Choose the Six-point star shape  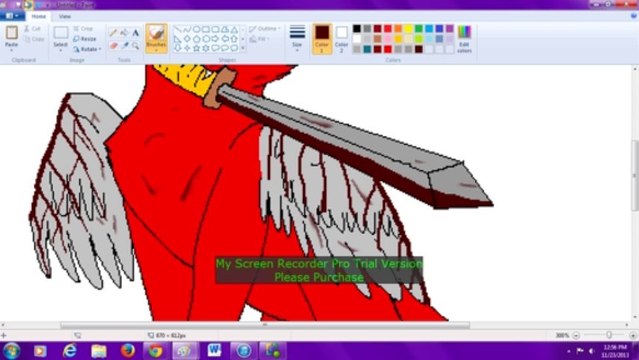click(x=206, y=48)
